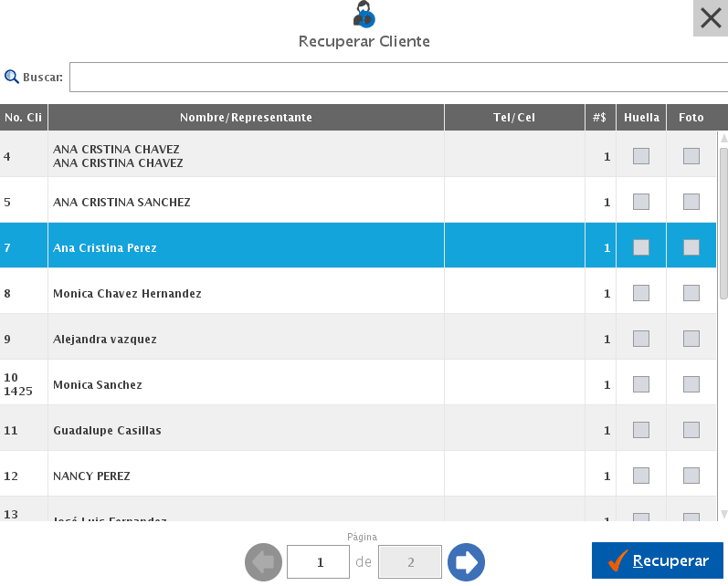Click the magnifying glass search icon

(12, 78)
